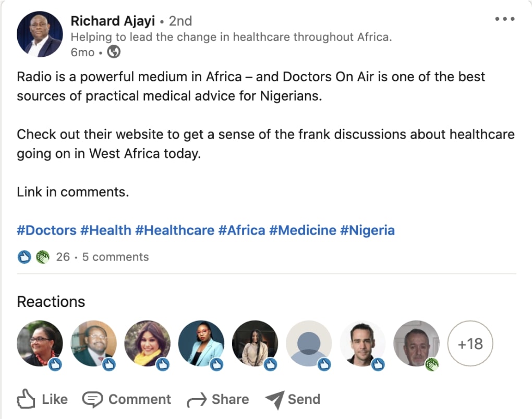The image size is (532, 419).
Task: Click the Comment speech bubble button
Action: 127,400
